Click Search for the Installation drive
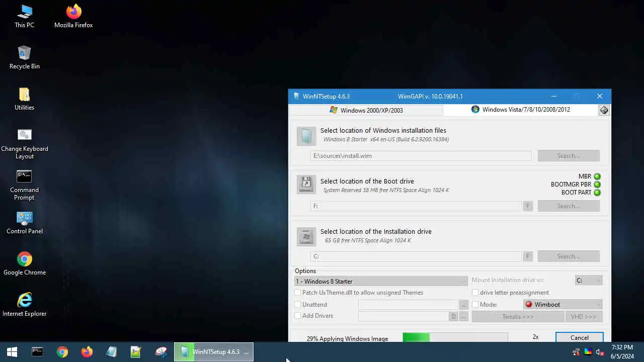644x362 pixels. coord(569,256)
